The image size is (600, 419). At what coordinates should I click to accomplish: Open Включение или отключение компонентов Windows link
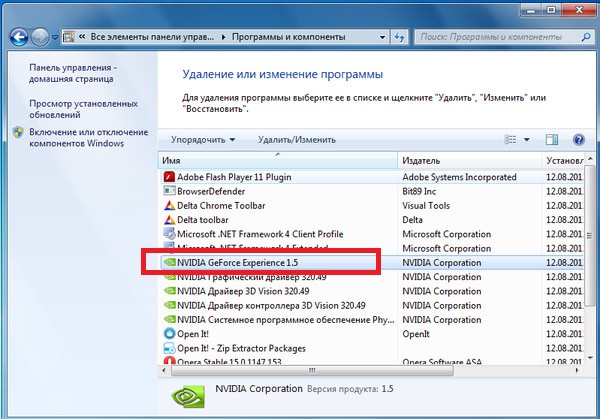[x=88, y=137]
